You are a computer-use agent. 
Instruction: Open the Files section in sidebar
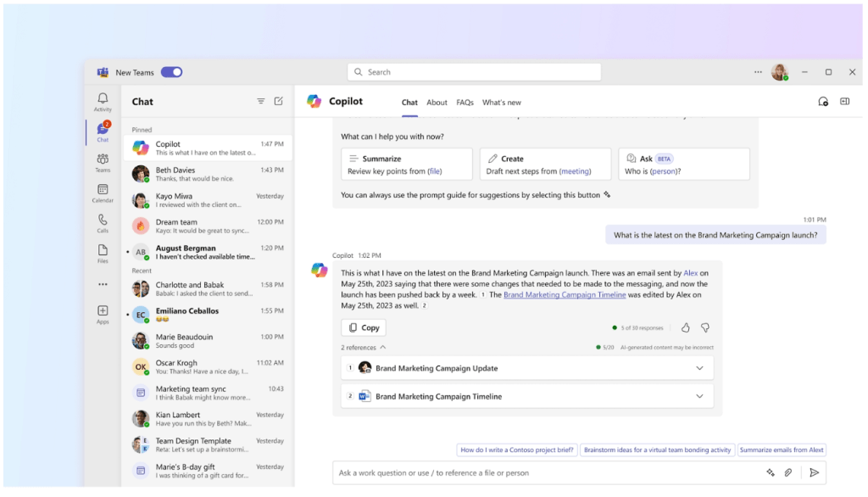pos(103,253)
